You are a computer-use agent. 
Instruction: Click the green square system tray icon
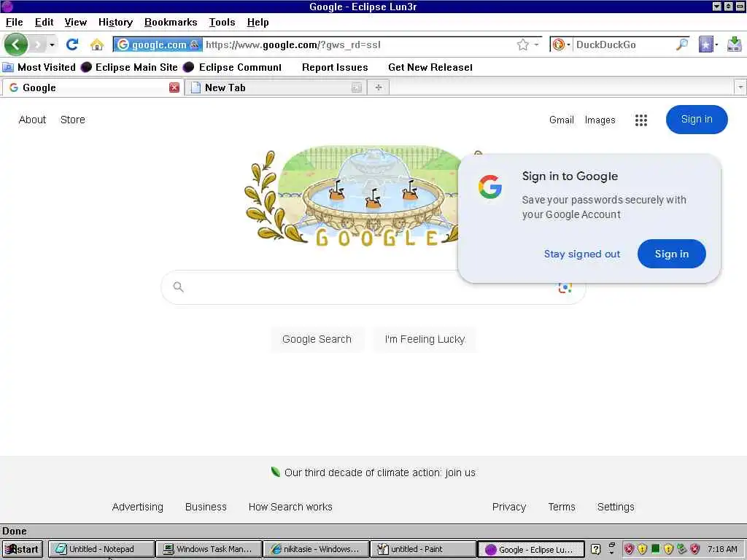coord(656,548)
